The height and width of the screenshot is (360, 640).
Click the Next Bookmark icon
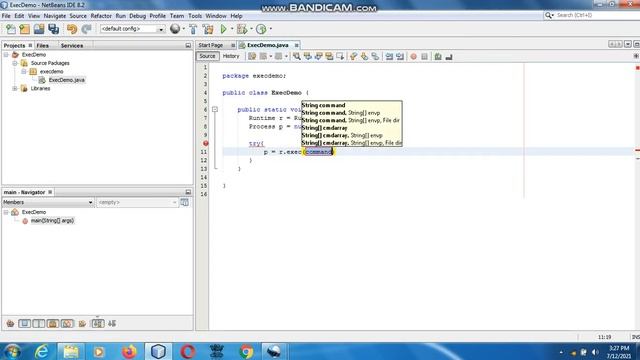[x=364, y=57]
